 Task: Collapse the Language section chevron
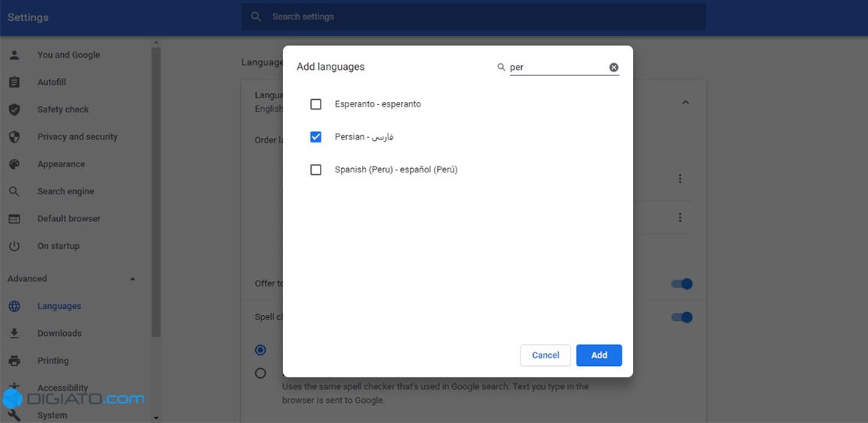coord(685,102)
